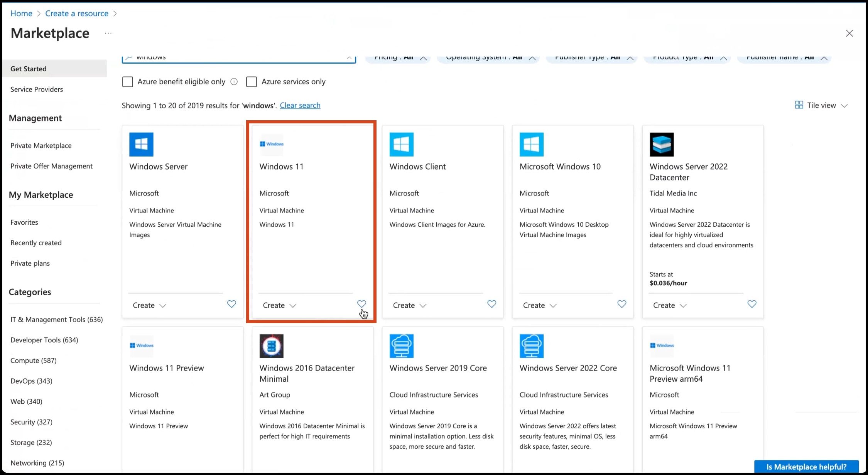The width and height of the screenshot is (868, 475).
Task: Click the Clear search link
Action: [300, 105]
